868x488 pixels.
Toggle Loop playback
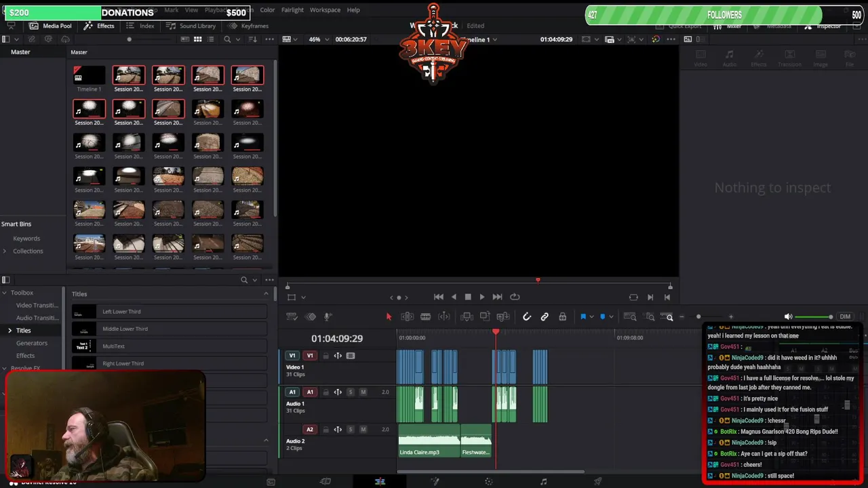point(515,297)
